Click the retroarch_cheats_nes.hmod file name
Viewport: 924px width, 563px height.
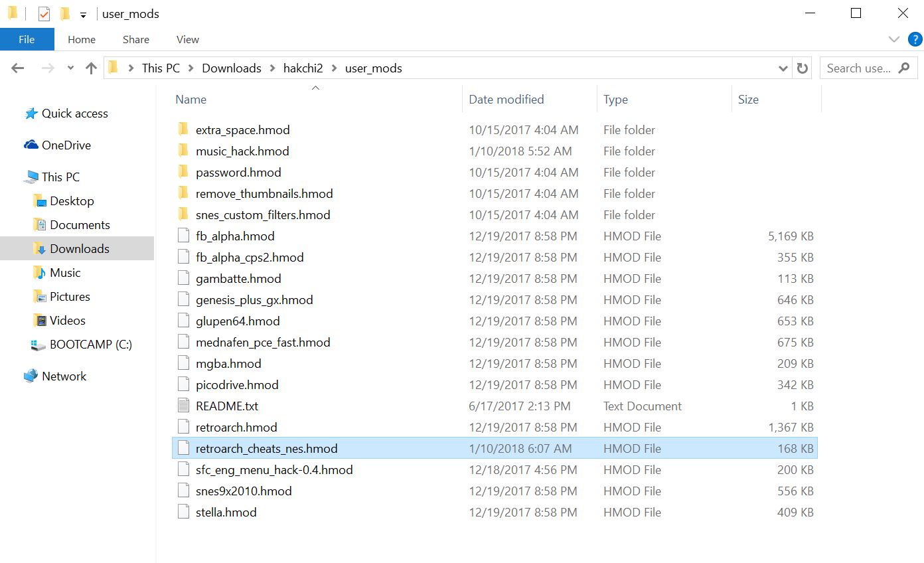(267, 449)
